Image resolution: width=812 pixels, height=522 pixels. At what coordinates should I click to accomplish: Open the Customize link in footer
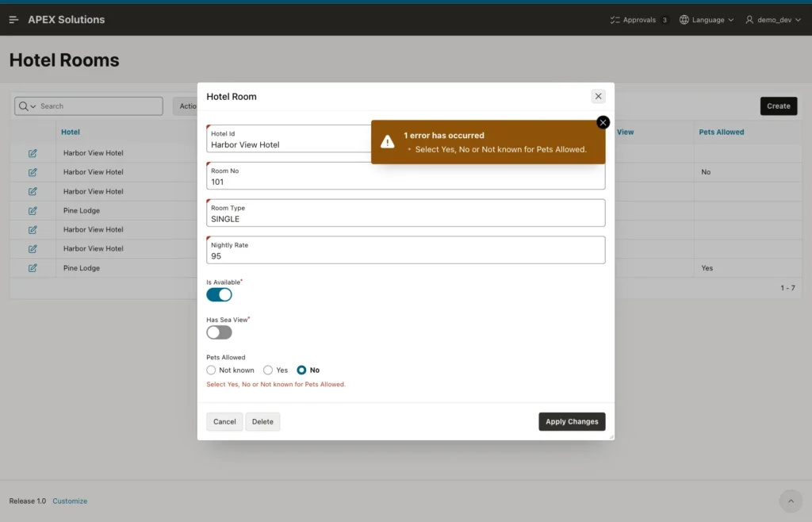pos(70,501)
